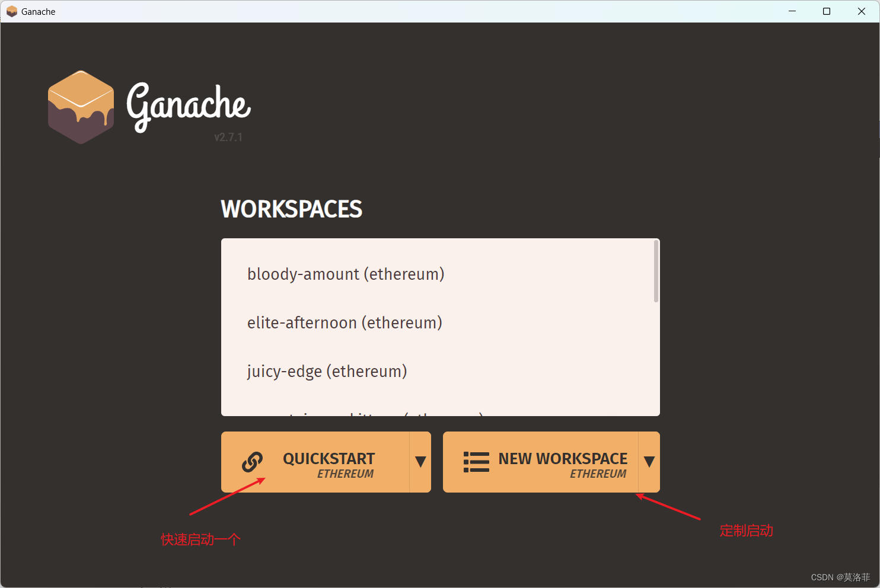
Task: Click the Quickstart Ethereum button
Action: pos(315,462)
